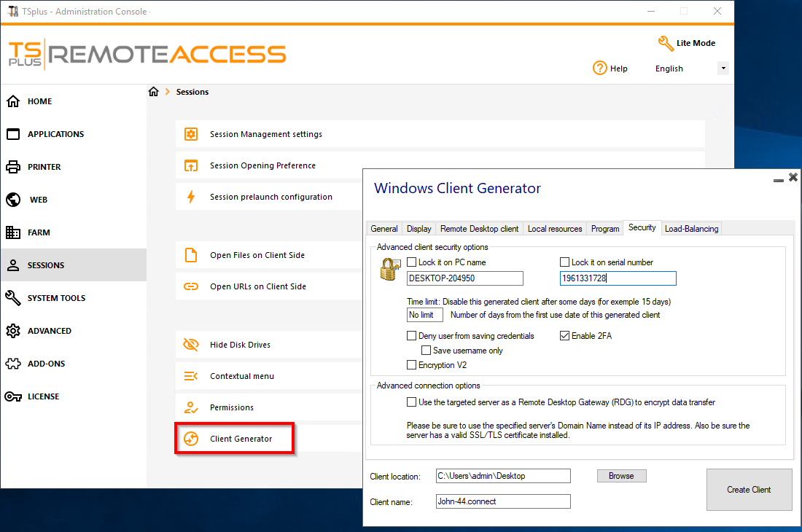Screen dimensions: 802x532
Task: Click the Help question mark icon
Action: (x=600, y=69)
